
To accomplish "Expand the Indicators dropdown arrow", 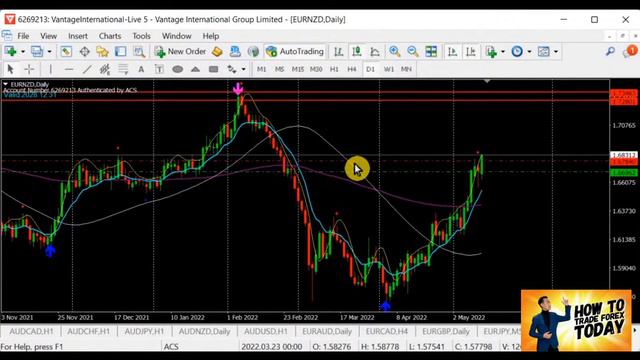I will click(x=502, y=52).
